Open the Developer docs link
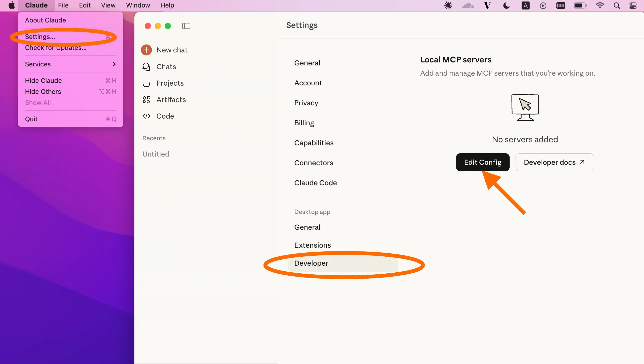The width and height of the screenshot is (644, 364). click(x=554, y=162)
